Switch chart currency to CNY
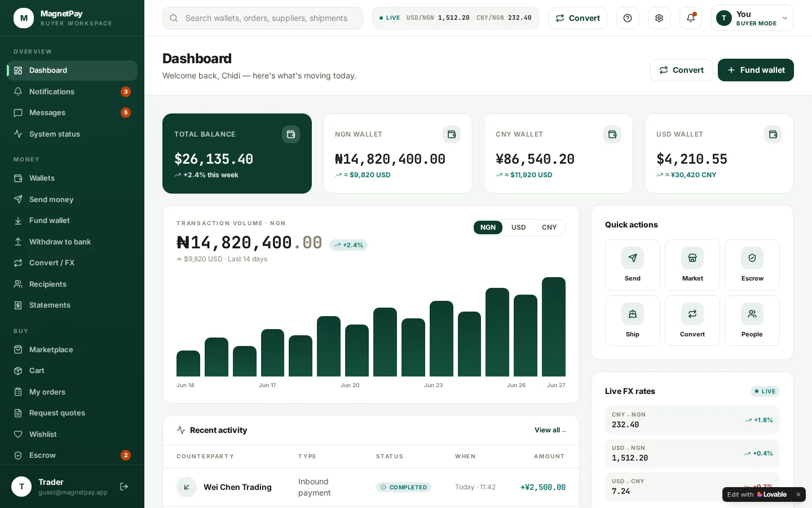 (x=549, y=227)
